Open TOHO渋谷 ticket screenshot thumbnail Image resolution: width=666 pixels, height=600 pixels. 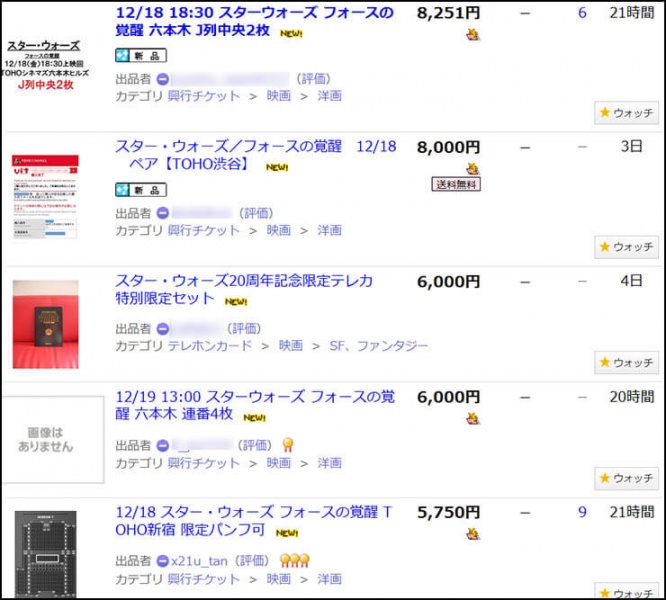coord(45,197)
